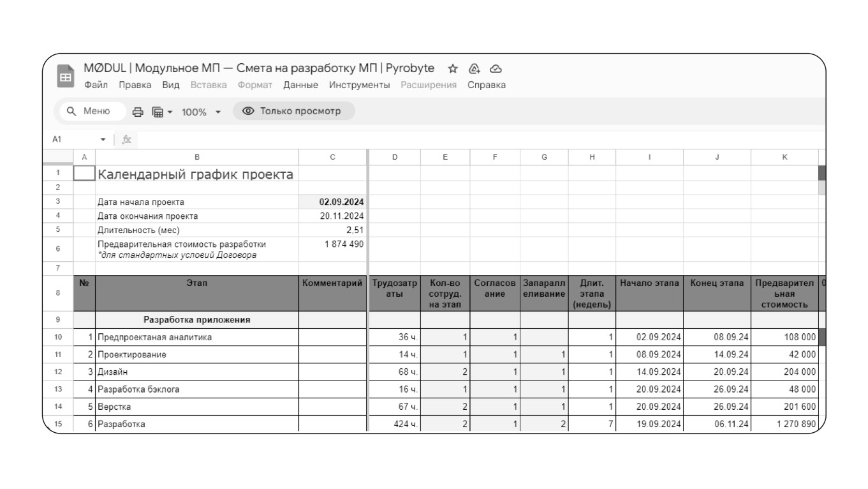
Task: Click the 424 ч. labor cell
Action: tap(395, 424)
